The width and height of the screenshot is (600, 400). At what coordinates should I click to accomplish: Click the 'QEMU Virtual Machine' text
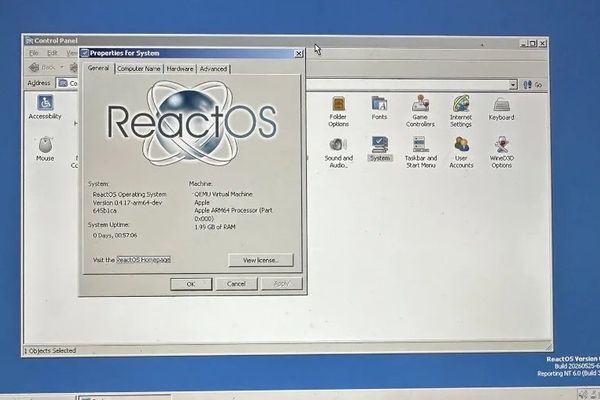pyautogui.click(x=223, y=194)
